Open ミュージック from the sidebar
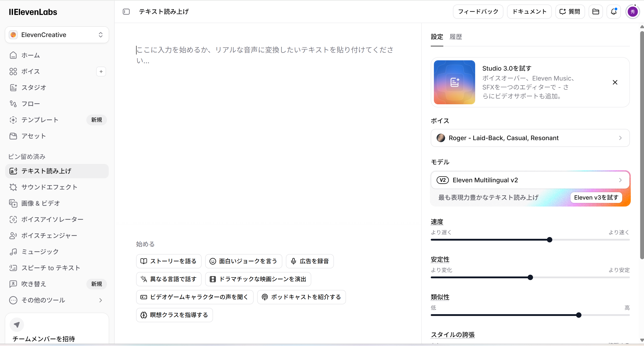The width and height of the screenshot is (644, 346). click(57, 252)
